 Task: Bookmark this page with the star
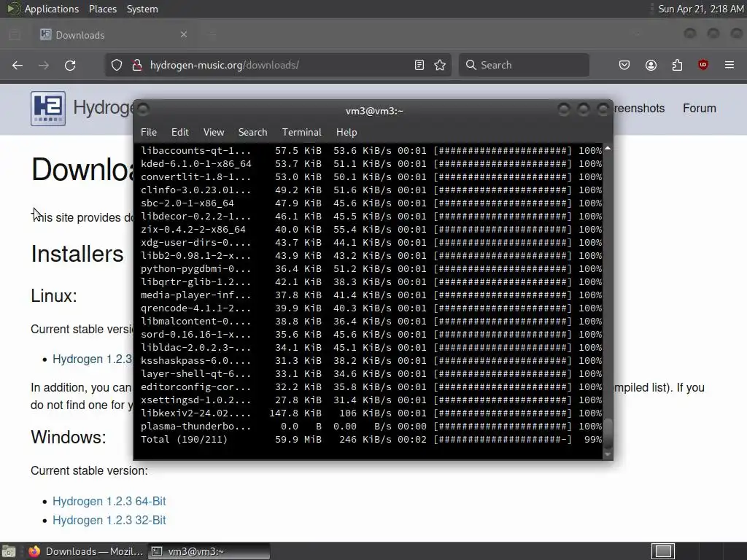coord(440,65)
